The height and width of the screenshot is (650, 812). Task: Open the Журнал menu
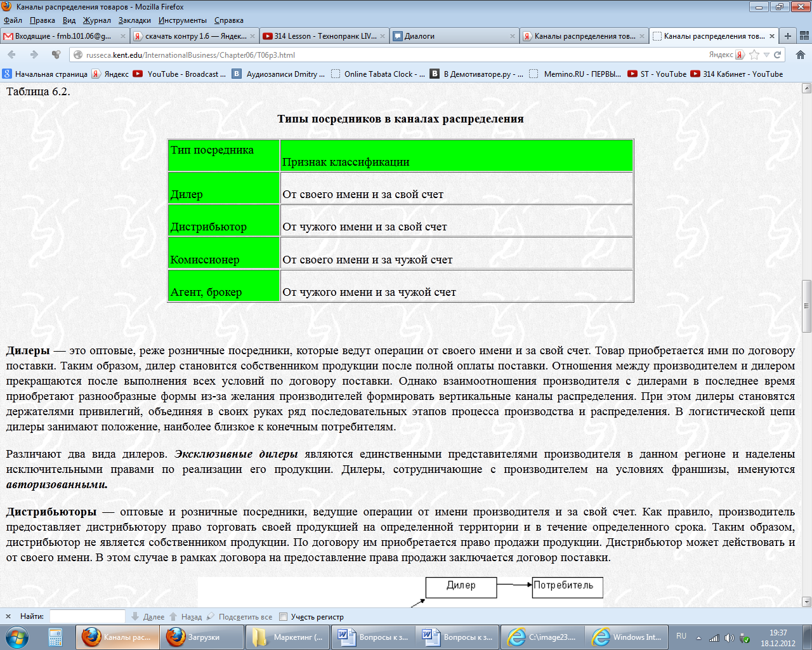[97, 20]
